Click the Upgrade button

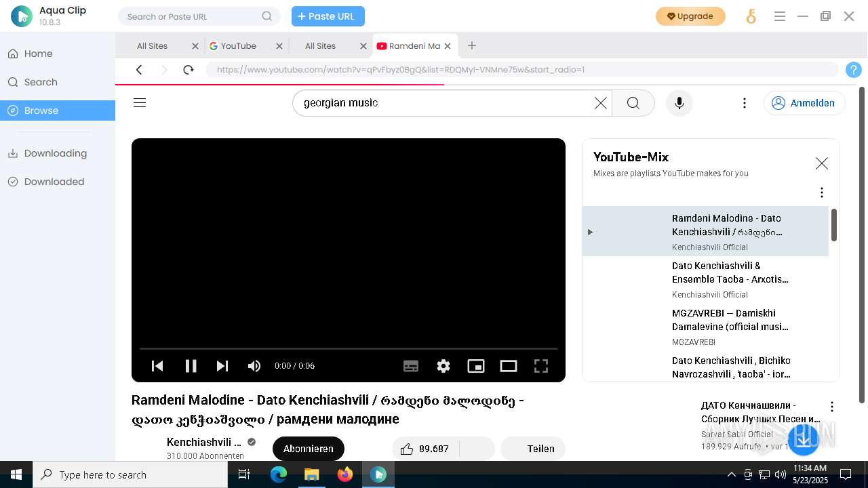click(x=690, y=16)
